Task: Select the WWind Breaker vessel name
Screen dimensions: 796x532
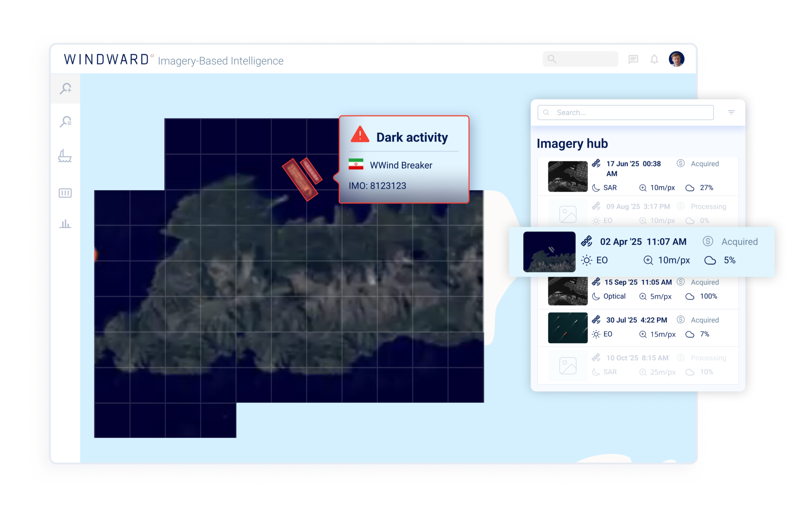Action: pos(401,165)
